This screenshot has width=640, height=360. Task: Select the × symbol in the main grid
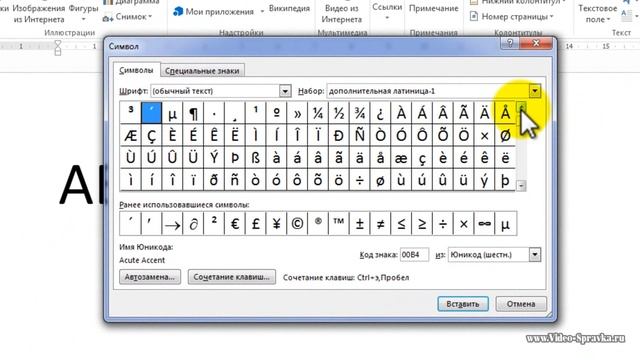pos(484,136)
